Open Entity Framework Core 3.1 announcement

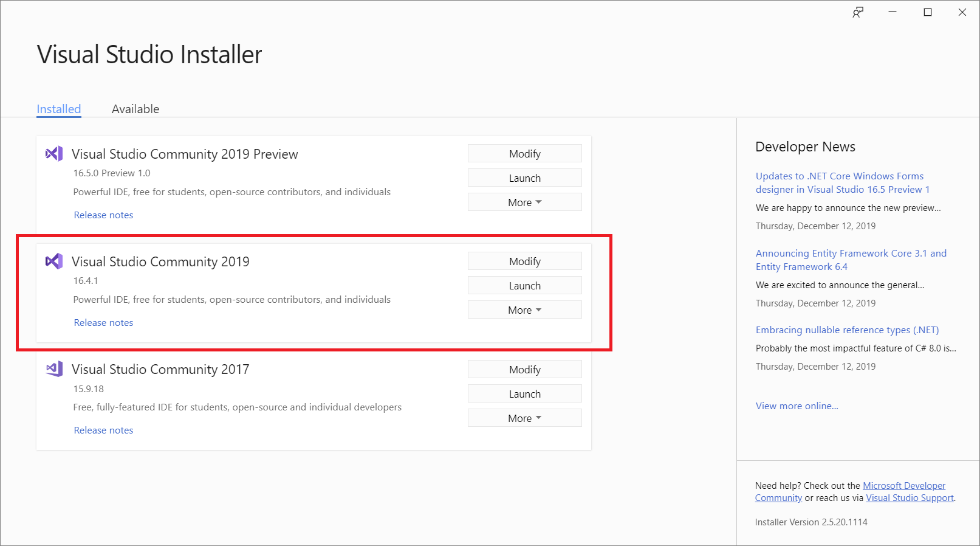click(x=851, y=260)
